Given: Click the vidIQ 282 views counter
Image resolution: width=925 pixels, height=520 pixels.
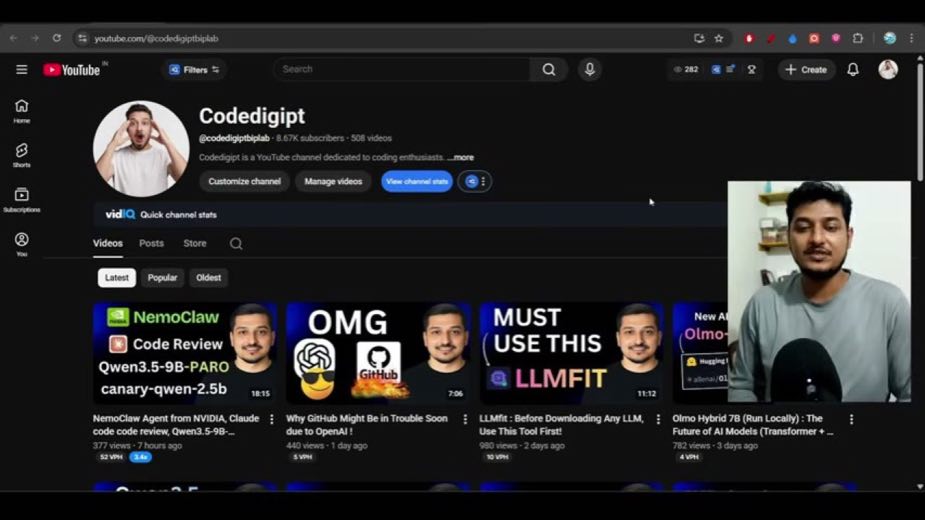Looking at the screenshot, I should tap(686, 70).
